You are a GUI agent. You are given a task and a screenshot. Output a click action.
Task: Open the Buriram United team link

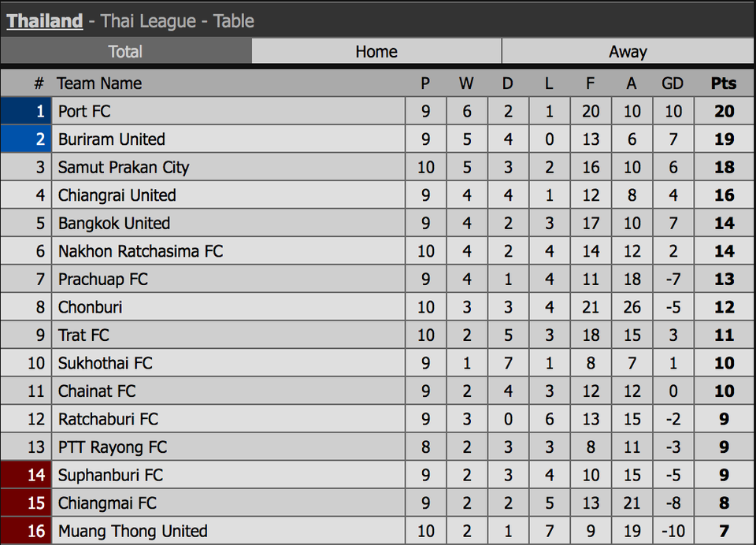(x=112, y=139)
